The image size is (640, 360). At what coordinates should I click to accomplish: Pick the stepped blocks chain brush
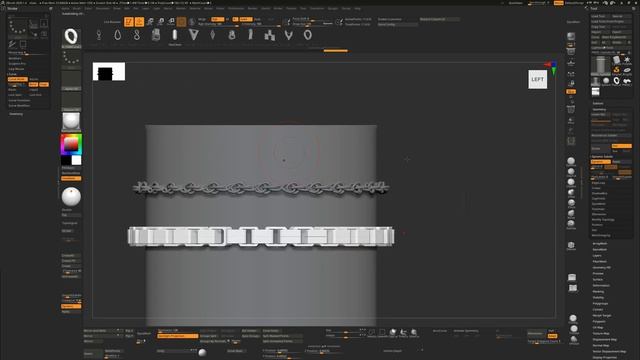[269, 35]
